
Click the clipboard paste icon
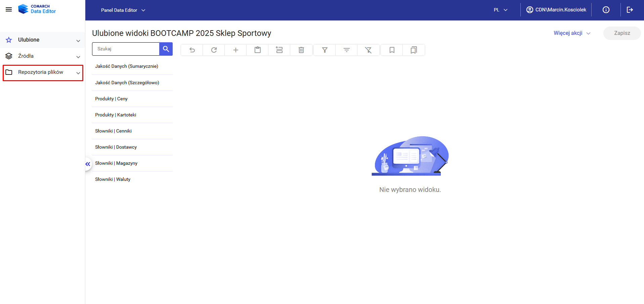click(258, 50)
